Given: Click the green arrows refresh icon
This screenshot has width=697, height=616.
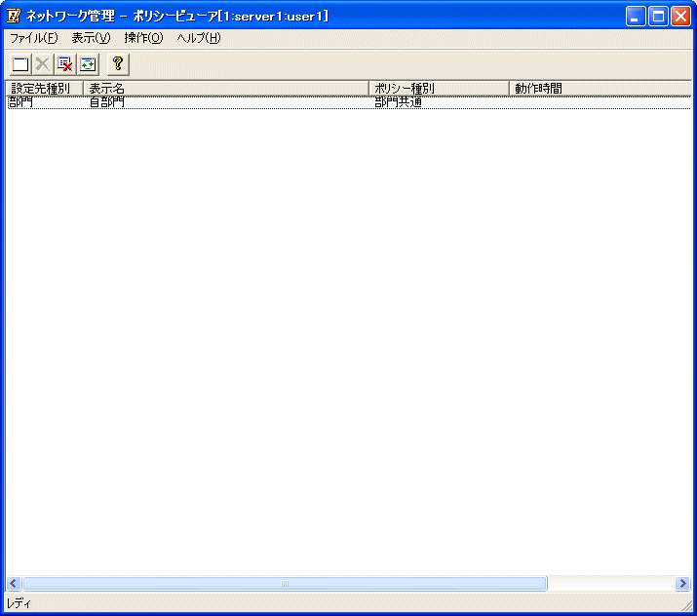Looking at the screenshot, I should (88, 64).
